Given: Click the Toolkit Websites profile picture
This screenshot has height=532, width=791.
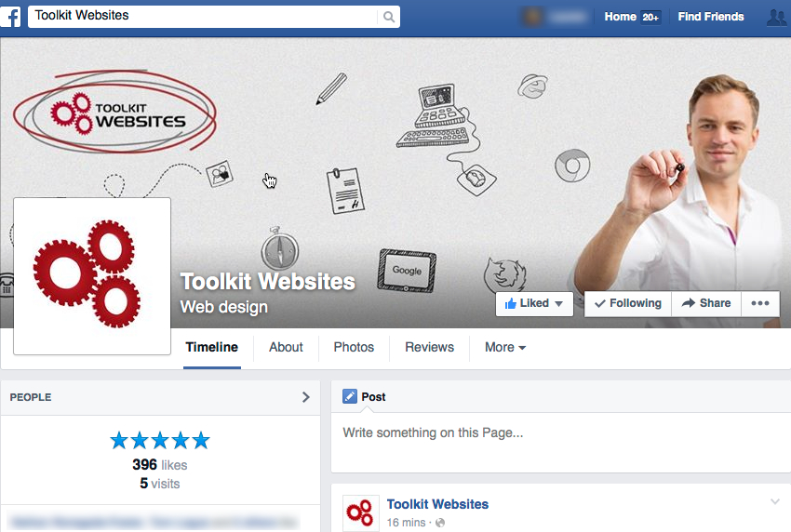Looking at the screenshot, I should click(92, 276).
